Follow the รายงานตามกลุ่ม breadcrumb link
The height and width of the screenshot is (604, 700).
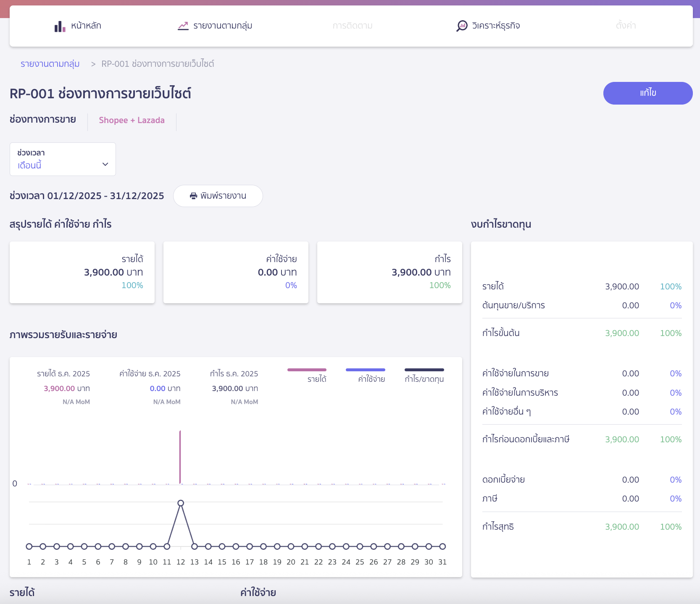(x=50, y=64)
